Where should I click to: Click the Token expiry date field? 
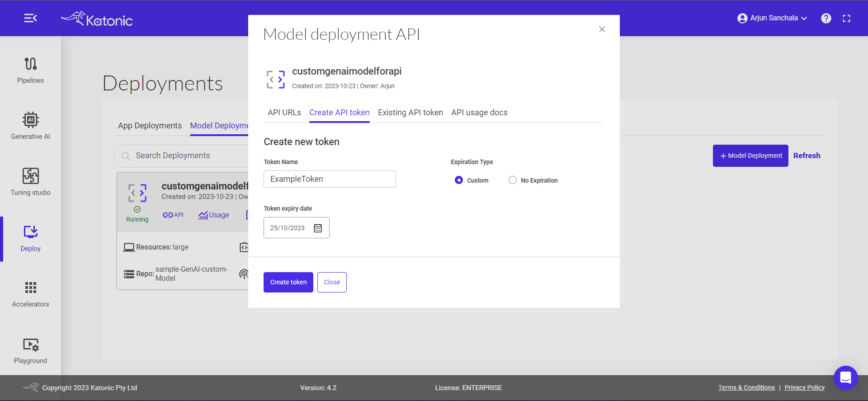click(x=297, y=228)
